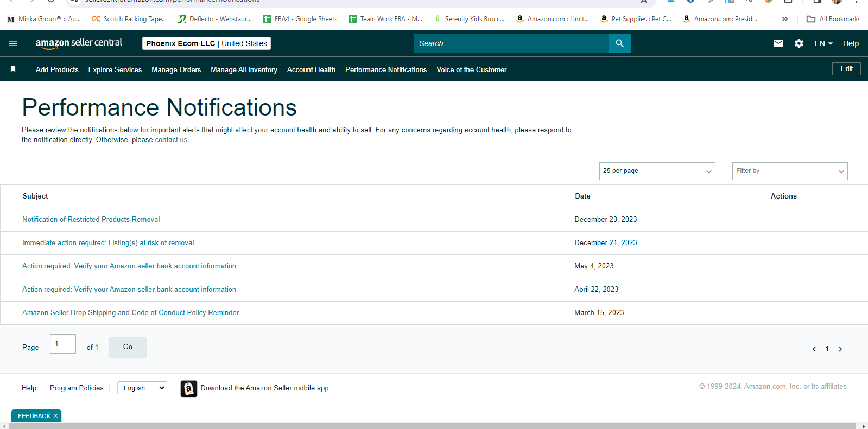Viewport: 868px width, 429px height.
Task: Go to the next page arrow
Action: 840,349
